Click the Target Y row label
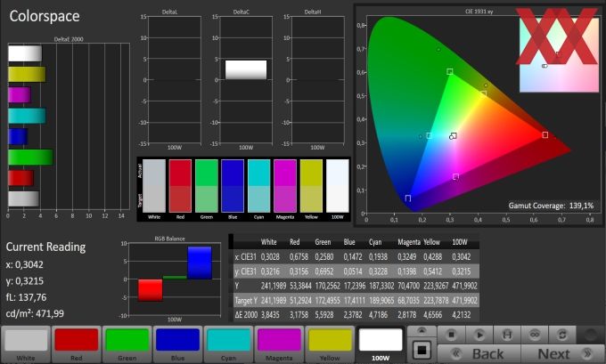606x364 pixels. 246,300
